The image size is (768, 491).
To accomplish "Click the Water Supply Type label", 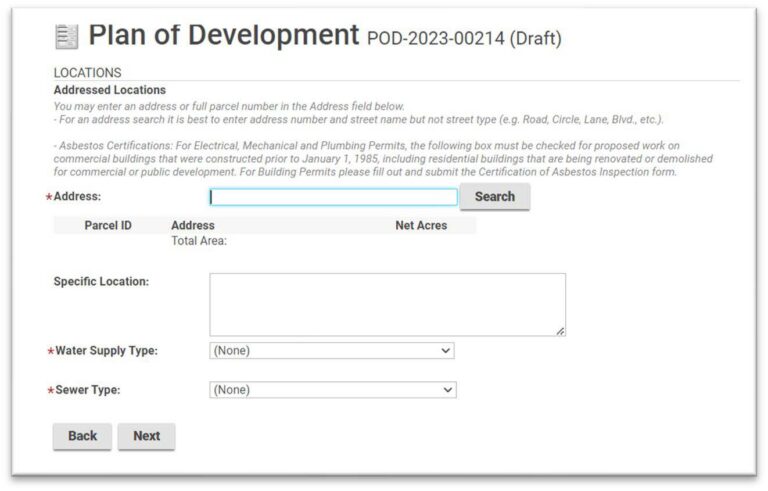I will (x=105, y=351).
